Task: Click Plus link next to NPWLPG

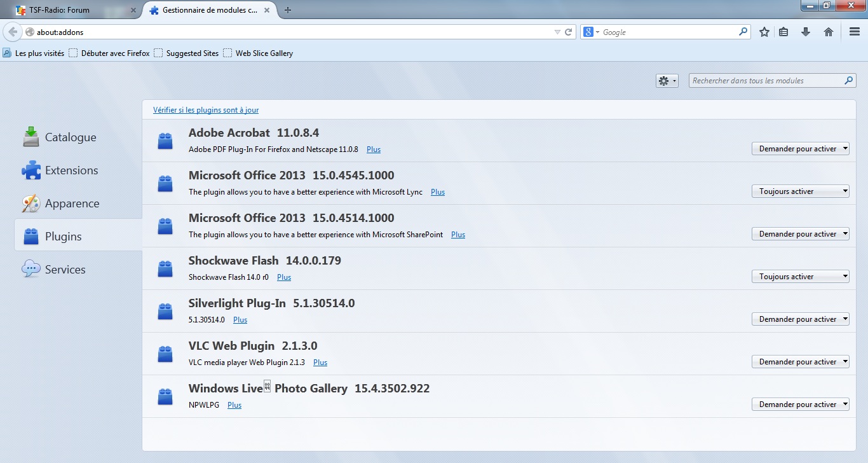Action: click(234, 405)
